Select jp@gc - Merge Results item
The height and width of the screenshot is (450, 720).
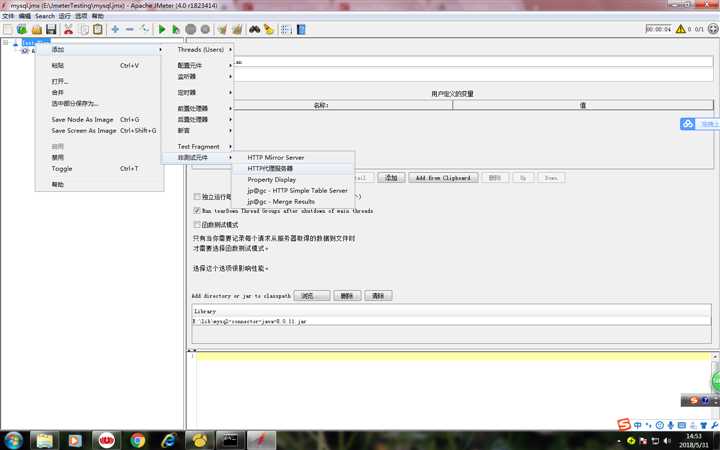click(293, 202)
